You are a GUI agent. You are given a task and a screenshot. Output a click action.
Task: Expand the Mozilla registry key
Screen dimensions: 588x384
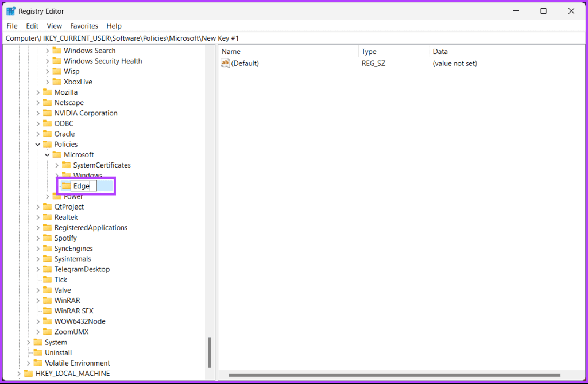point(37,92)
